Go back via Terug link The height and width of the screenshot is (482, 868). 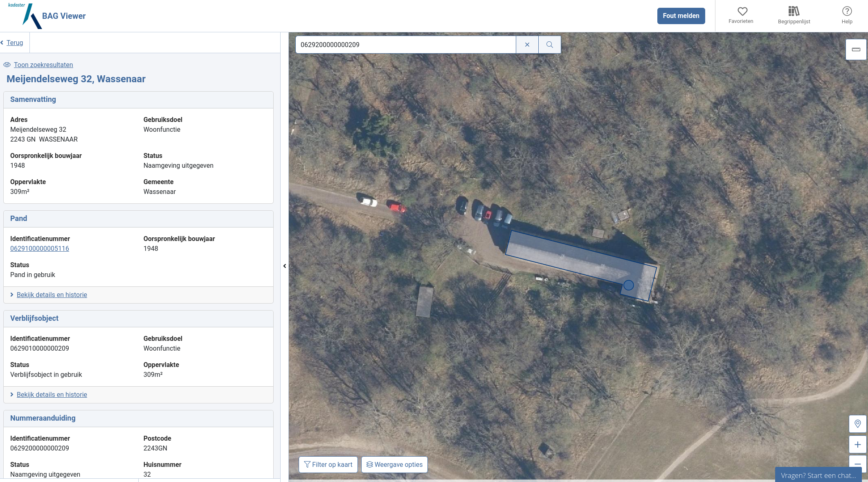pyautogui.click(x=15, y=43)
